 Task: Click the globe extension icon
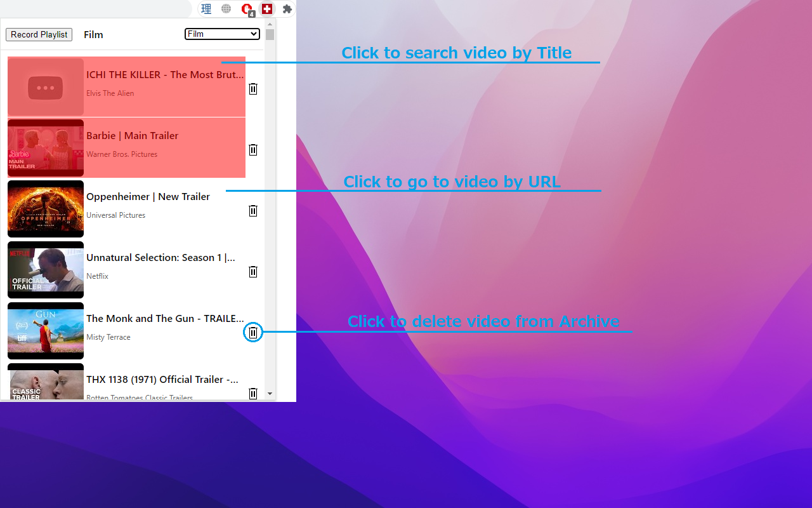[226, 9]
